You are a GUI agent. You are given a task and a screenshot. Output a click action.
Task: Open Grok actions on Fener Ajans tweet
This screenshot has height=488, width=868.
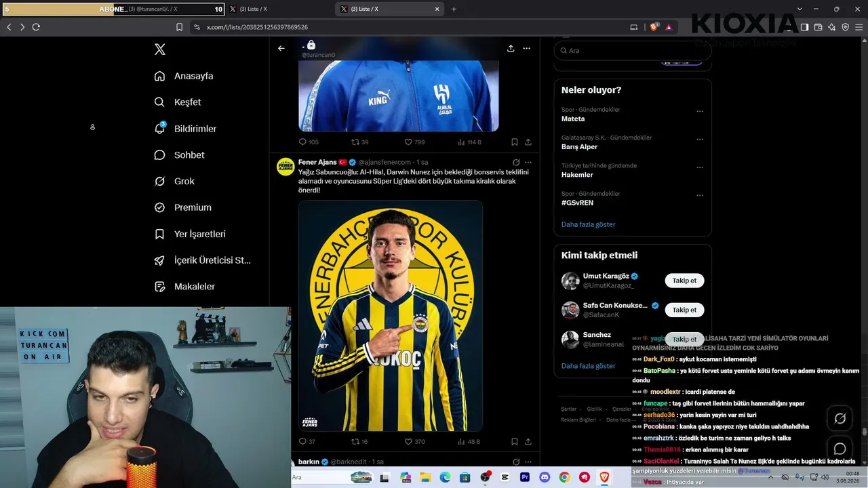[x=516, y=163]
